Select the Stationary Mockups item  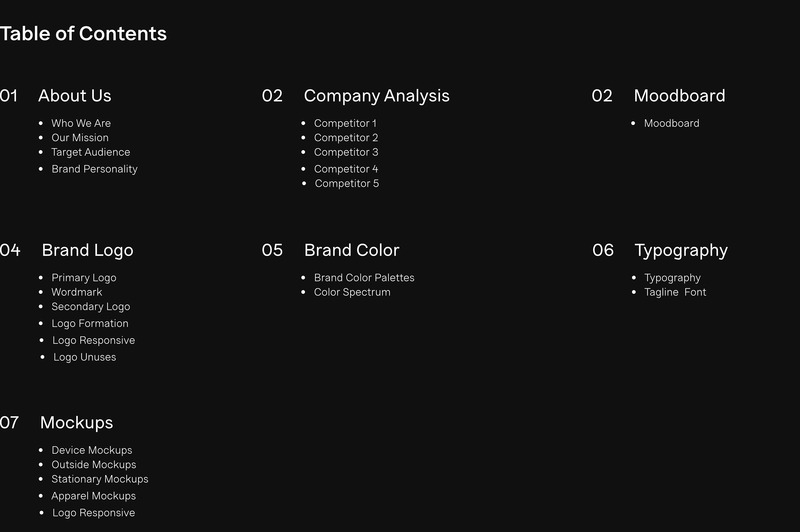click(x=100, y=479)
